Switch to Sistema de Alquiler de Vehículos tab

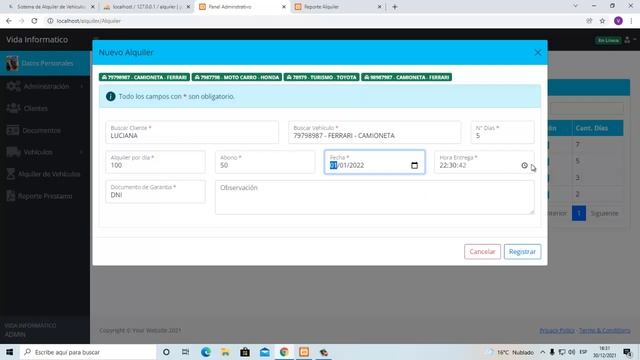[51, 7]
